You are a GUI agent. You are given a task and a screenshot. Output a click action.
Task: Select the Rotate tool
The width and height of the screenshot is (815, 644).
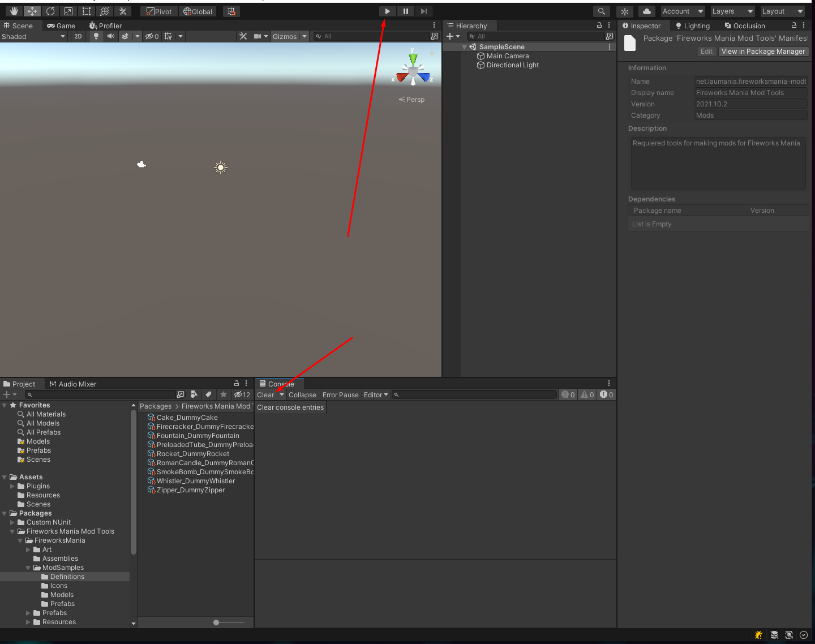[x=50, y=11]
